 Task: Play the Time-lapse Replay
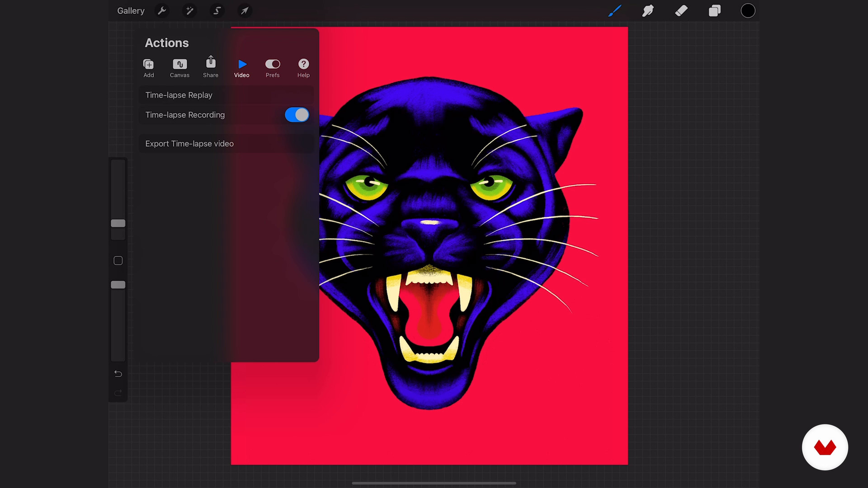[226, 95]
